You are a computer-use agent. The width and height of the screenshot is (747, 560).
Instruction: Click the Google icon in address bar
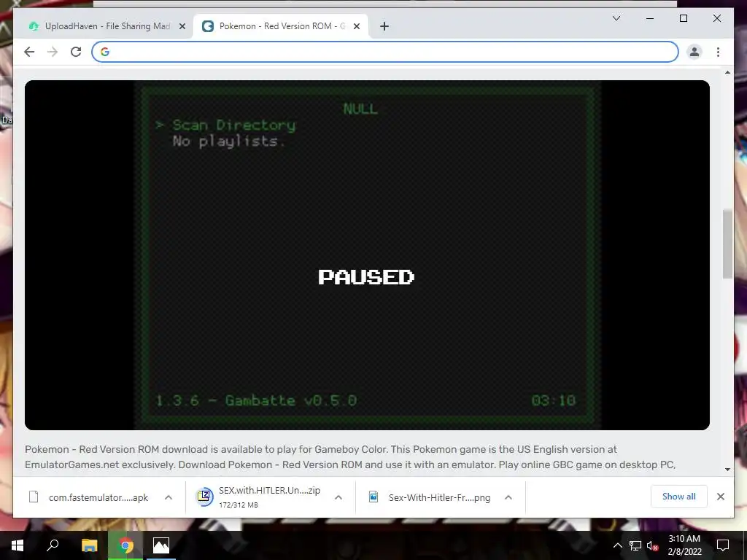click(x=105, y=52)
